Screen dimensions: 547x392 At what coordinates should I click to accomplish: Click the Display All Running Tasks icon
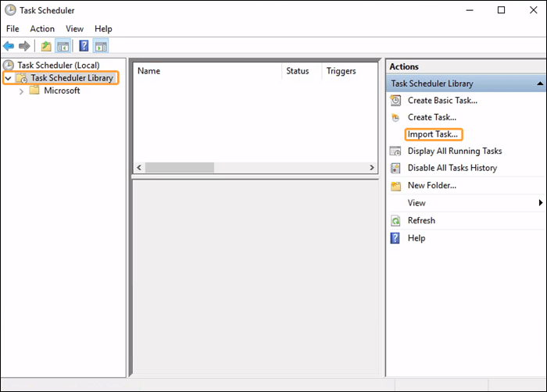coord(395,151)
